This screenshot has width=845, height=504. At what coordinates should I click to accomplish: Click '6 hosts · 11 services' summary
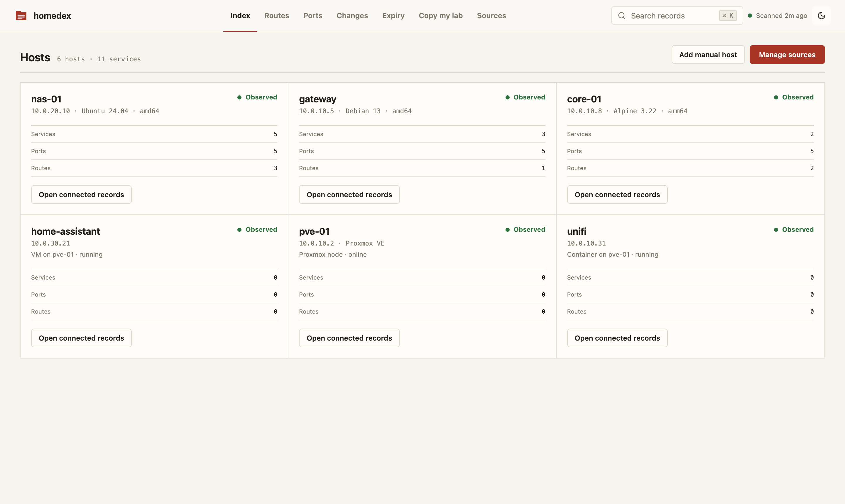coord(99,59)
